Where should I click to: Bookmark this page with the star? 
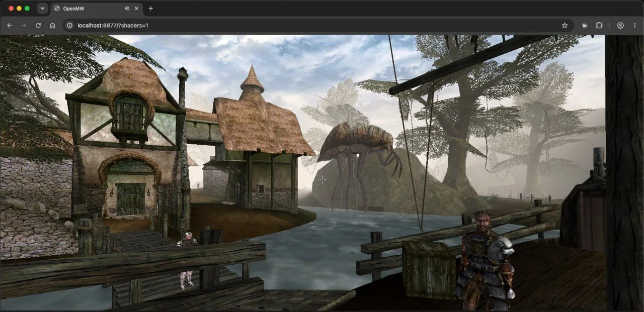coord(565,25)
